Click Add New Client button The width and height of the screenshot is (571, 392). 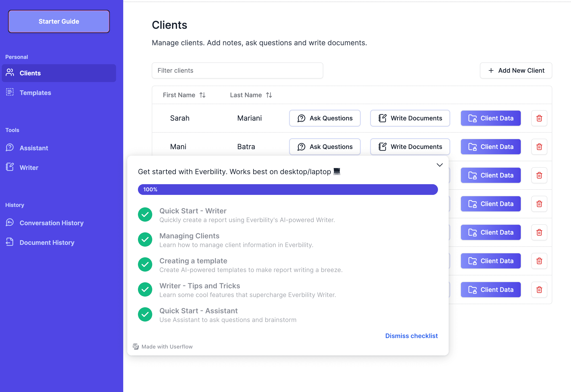pos(516,70)
